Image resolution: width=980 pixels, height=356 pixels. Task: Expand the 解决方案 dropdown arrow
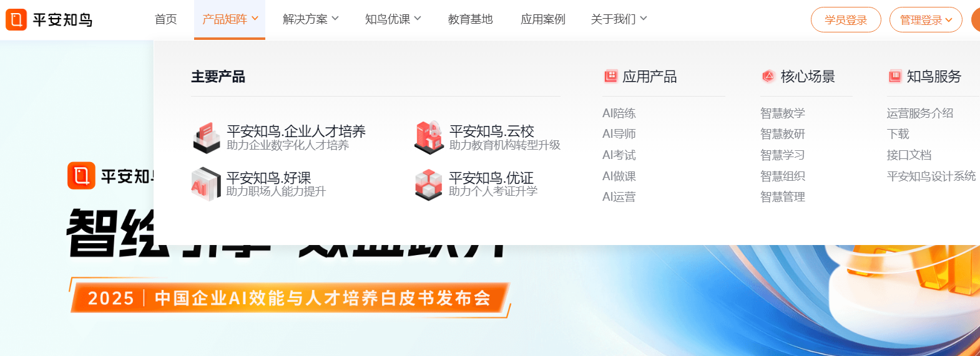coord(335,19)
